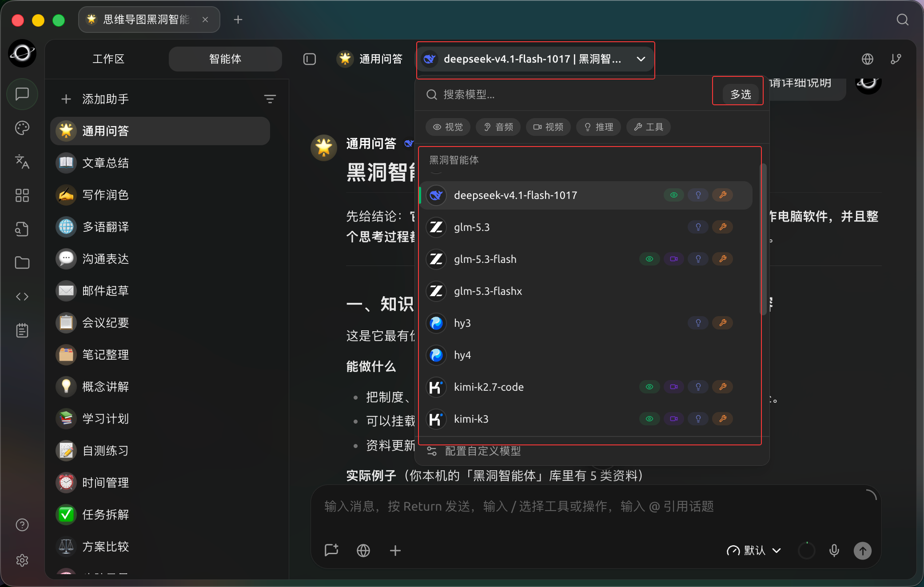Toggle the sidebar panel layout icon
Image resolution: width=924 pixels, height=587 pixels.
310,59
